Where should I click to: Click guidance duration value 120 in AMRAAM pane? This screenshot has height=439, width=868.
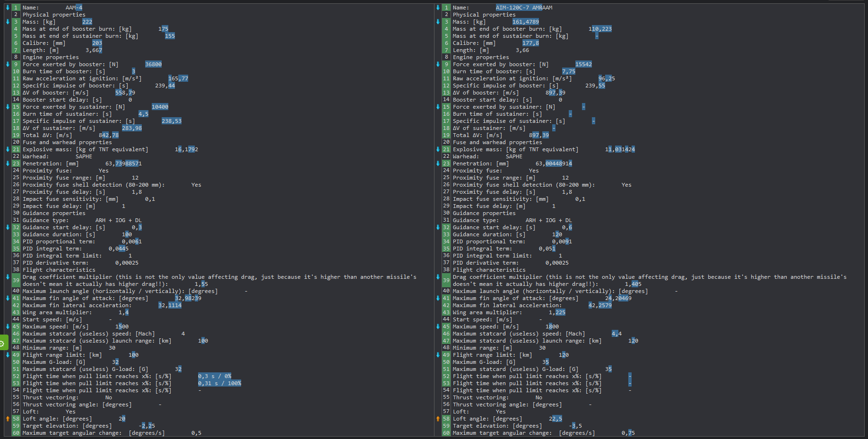[x=557, y=234]
